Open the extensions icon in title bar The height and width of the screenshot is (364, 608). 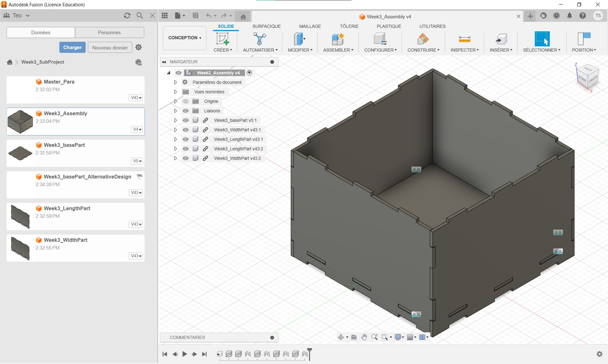543,16
